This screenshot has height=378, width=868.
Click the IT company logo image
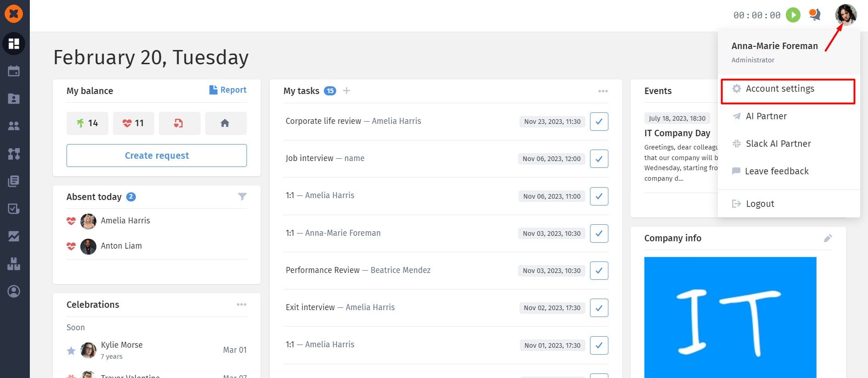coord(730,317)
